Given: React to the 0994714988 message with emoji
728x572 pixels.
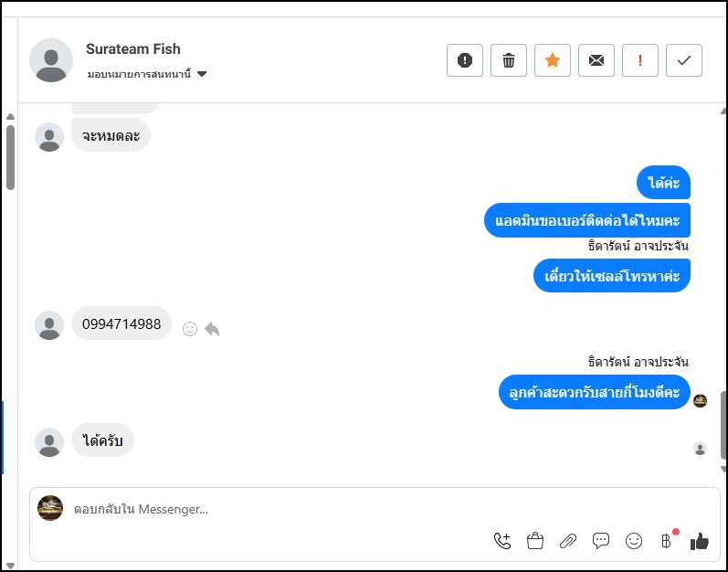Looking at the screenshot, I should tap(190, 328).
